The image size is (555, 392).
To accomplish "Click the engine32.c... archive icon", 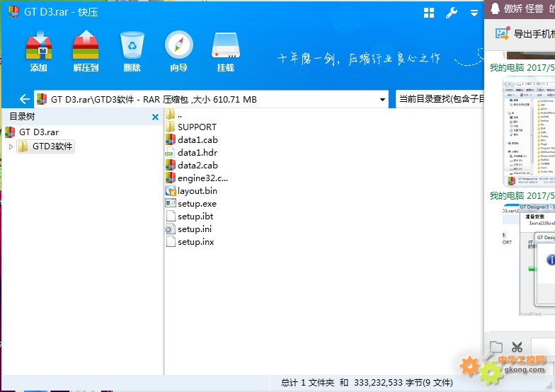I will [171, 178].
